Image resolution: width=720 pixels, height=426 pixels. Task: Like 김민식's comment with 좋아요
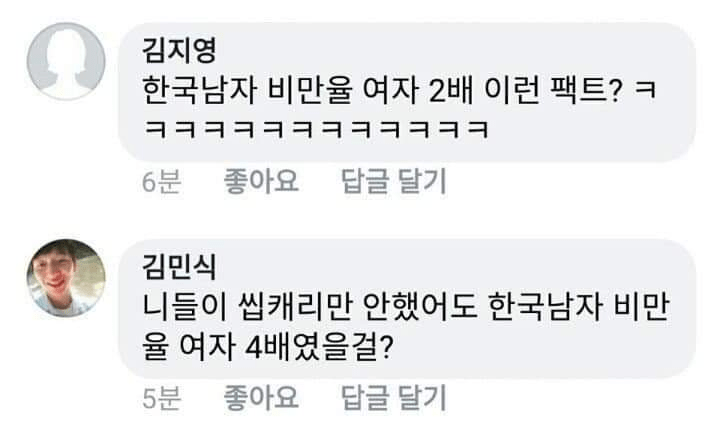pos(261,398)
